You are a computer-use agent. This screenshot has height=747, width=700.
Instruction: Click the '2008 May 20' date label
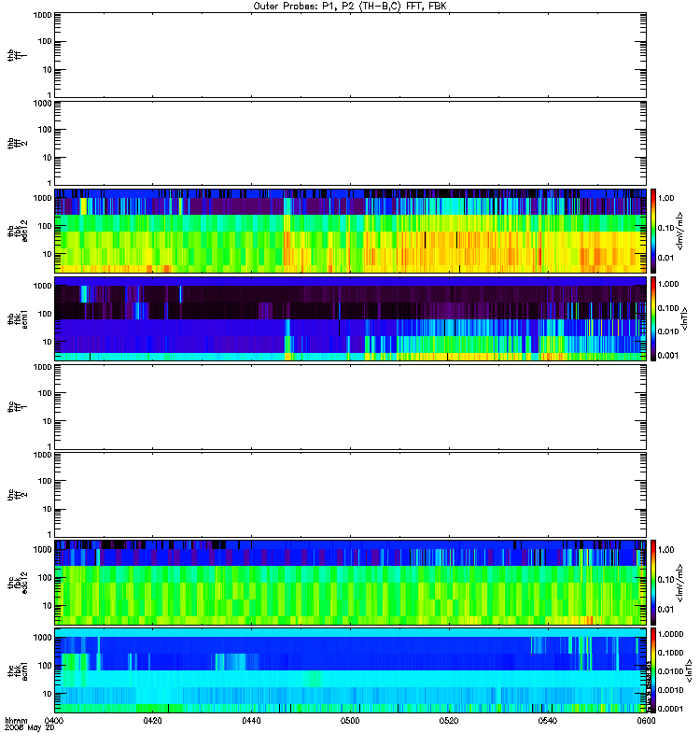click(x=30, y=728)
